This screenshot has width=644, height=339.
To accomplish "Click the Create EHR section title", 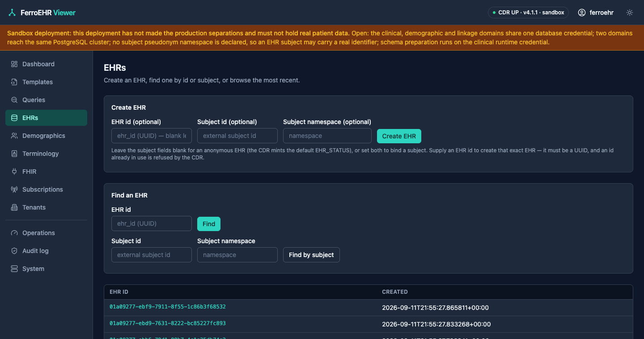I will [x=128, y=107].
